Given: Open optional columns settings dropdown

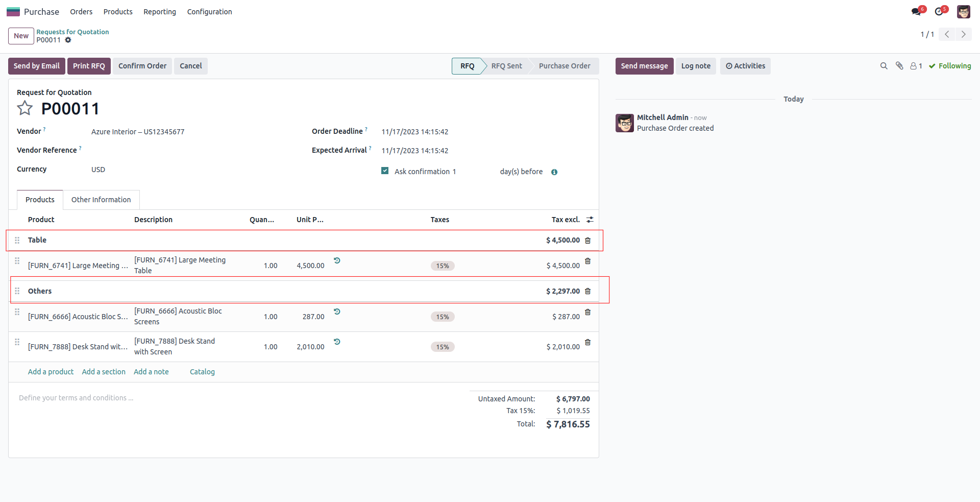Looking at the screenshot, I should click(590, 220).
